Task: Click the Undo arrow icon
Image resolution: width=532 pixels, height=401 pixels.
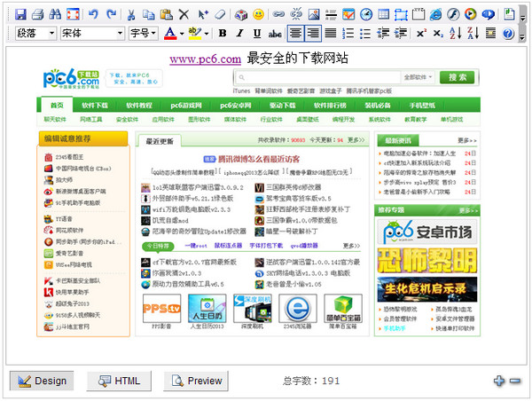Action: [93, 14]
